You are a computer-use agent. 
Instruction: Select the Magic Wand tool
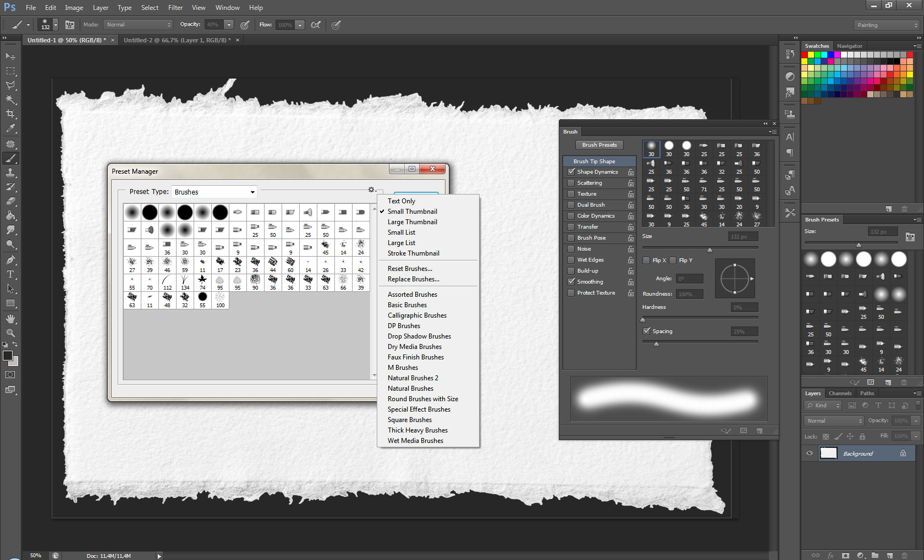tap(10, 99)
